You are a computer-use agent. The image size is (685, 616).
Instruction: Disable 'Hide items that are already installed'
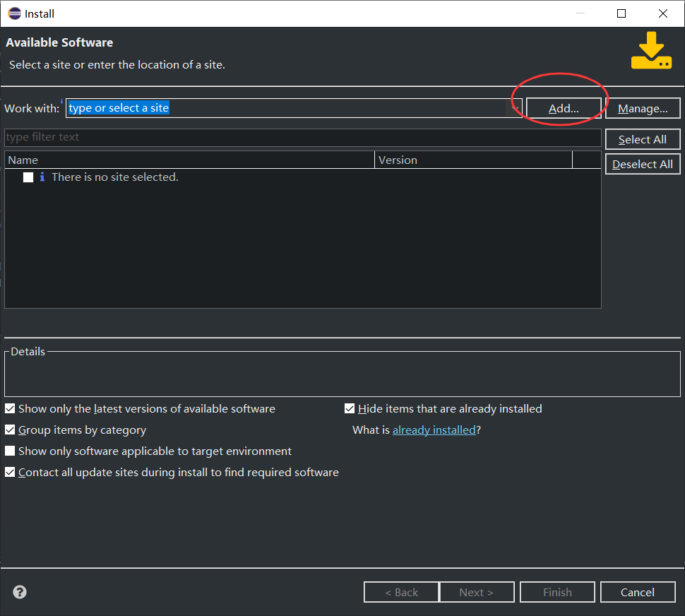[350, 408]
